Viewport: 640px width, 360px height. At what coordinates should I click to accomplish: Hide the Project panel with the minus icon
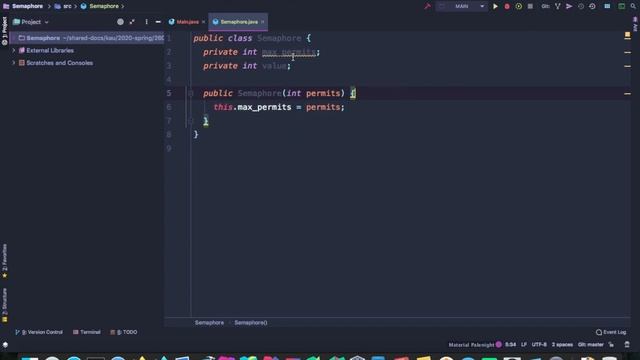158,22
